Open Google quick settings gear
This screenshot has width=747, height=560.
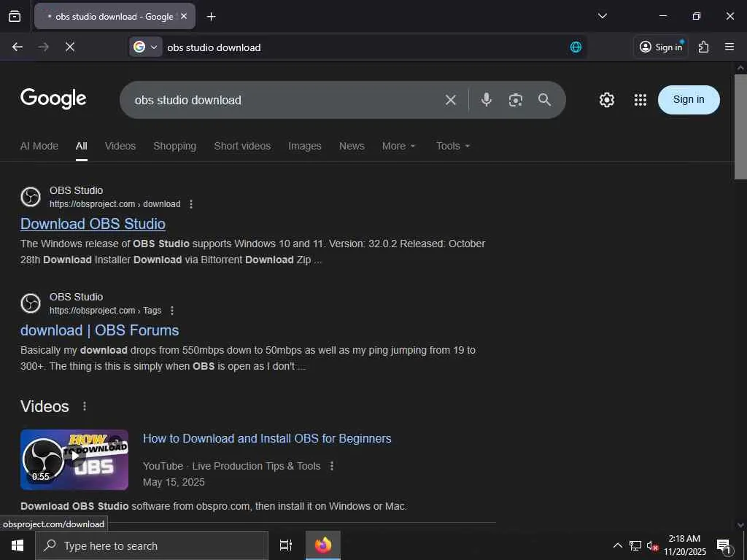(606, 99)
